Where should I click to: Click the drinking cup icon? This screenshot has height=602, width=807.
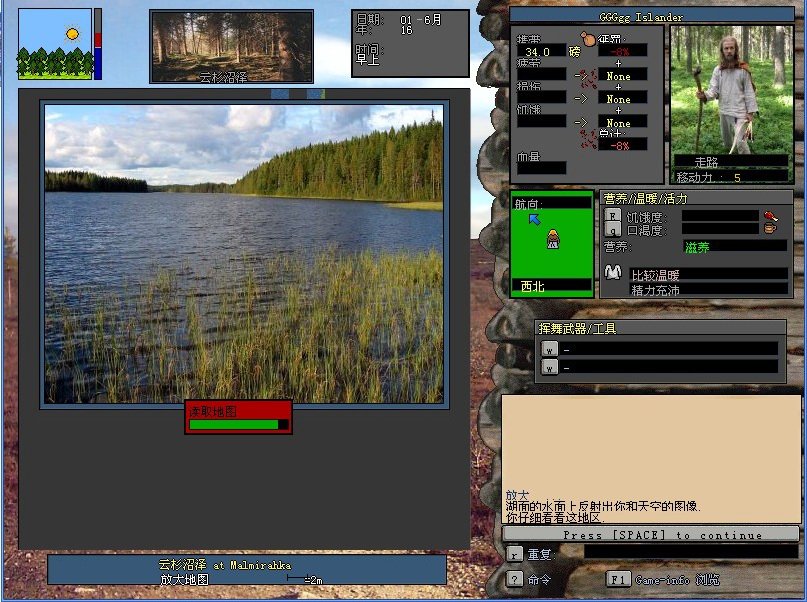(770, 228)
